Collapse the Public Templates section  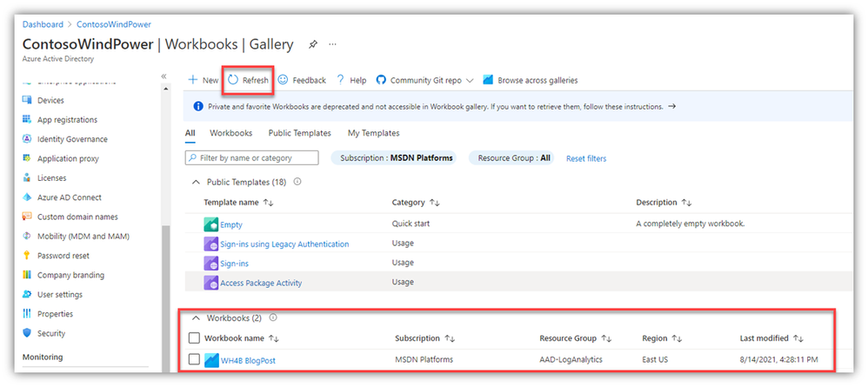tap(194, 183)
